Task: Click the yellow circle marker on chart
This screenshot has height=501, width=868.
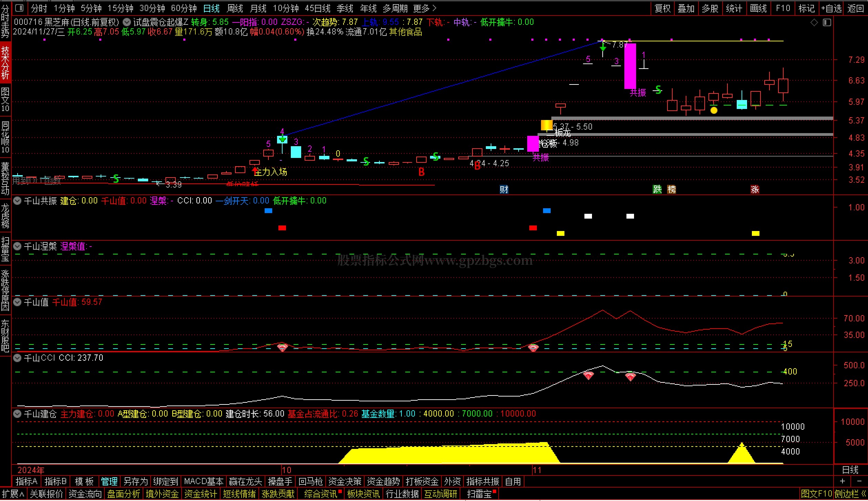Action: [x=714, y=110]
